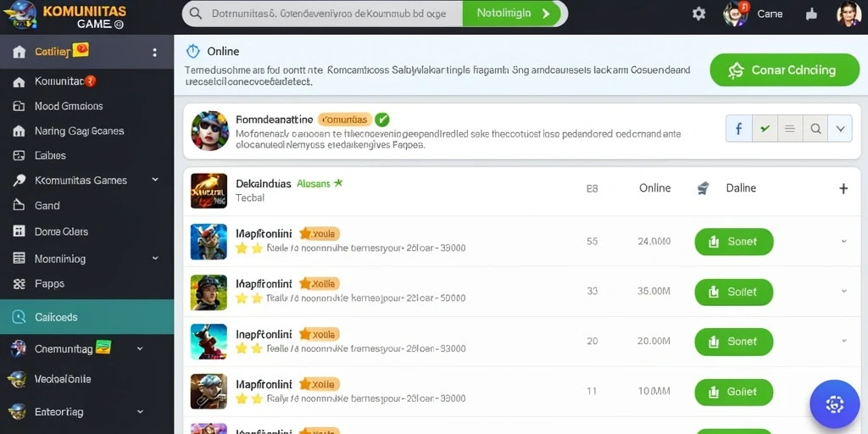The height and width of the screenshot is (434, 868).
Task: Open the game thumbnail in 24.0000 row
Action: point(209,242)
